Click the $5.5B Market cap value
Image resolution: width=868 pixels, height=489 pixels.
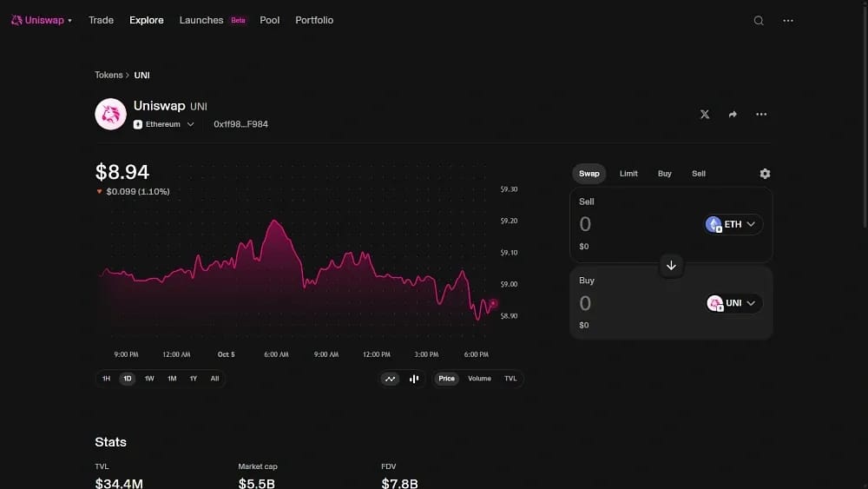pyautogui.click(x=256, y=484)
